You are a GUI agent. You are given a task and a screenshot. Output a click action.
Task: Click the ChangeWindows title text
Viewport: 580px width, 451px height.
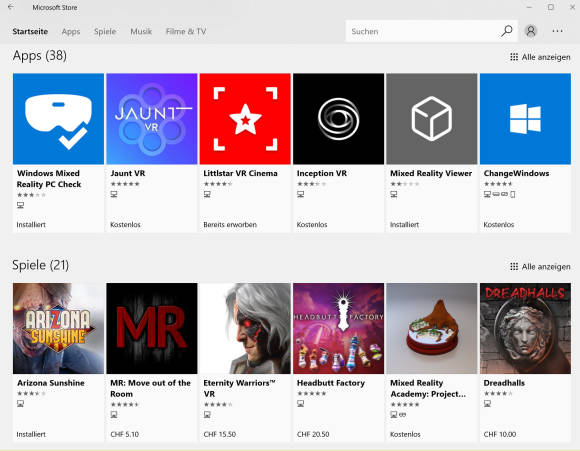pyautogui.click(x=516, y=173)
